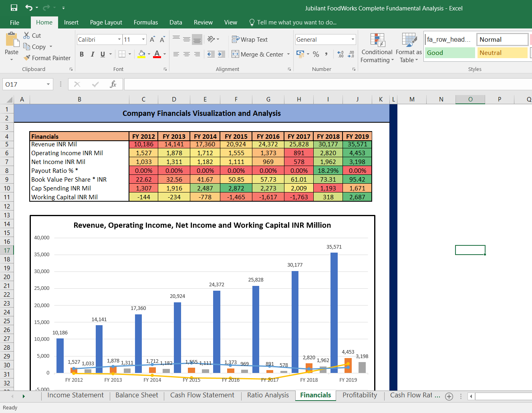This screenshot has width=532, height=413.
Task: Switch to the Page Layout tab
Action: tap(106, 22)
